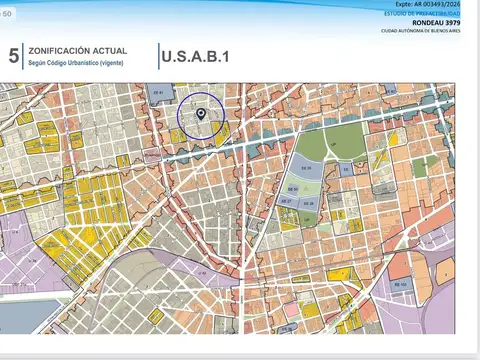Click the blue water area at bottom-left of map
480x360 pixels.
coord(27,317)
